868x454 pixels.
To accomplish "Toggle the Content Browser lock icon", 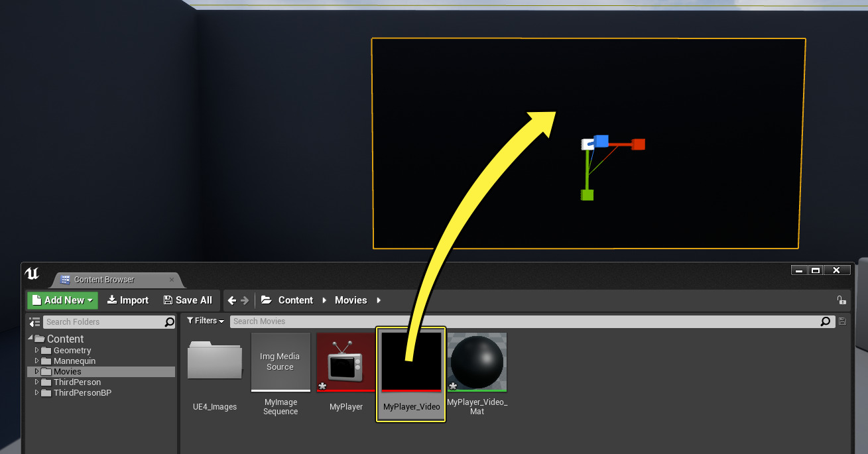I will pyautogui.click(x=841, y=300).
